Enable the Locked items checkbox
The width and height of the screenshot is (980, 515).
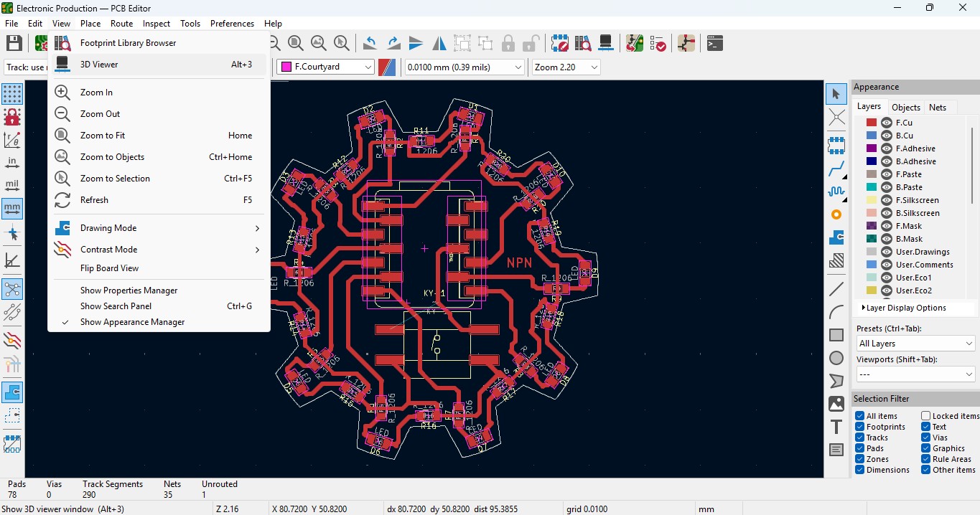coord(926,416)
